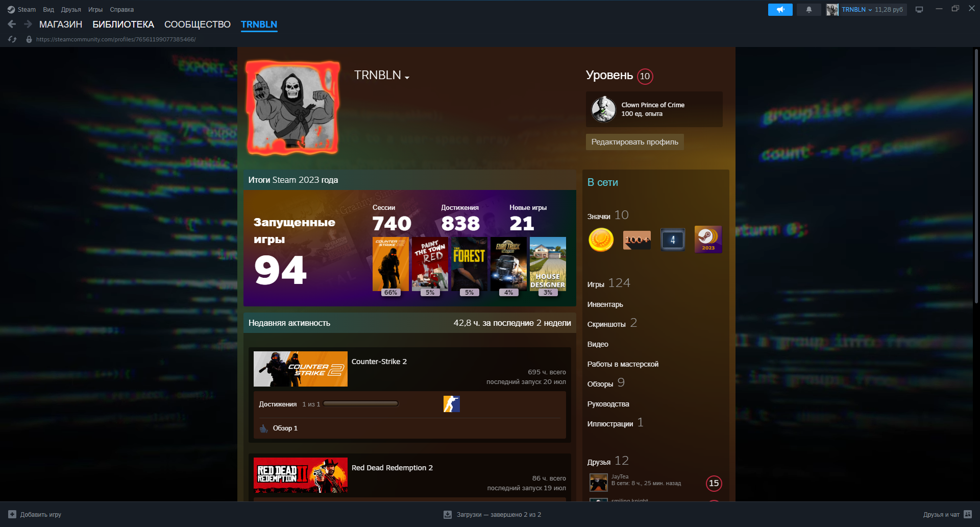The image size is (980, 527).
Task: Switch to the СООБЩЕСТВО tab
Action: click(x=198, y=25)
